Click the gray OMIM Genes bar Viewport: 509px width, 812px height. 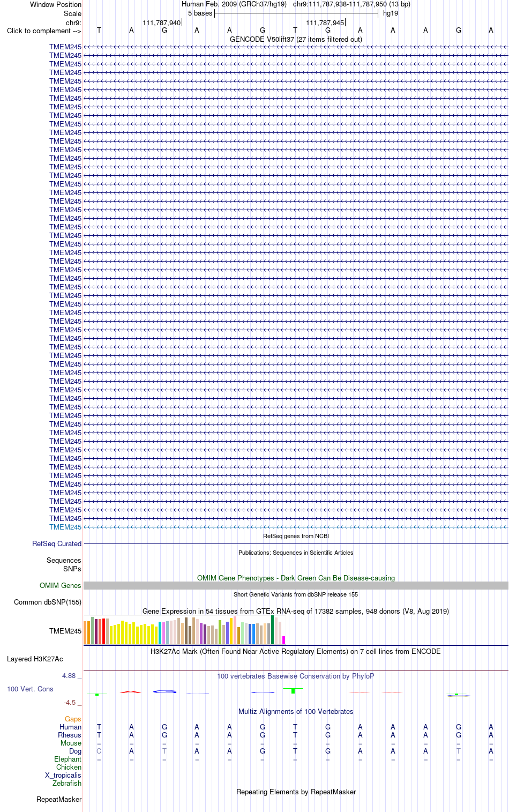tap(296, 586)
